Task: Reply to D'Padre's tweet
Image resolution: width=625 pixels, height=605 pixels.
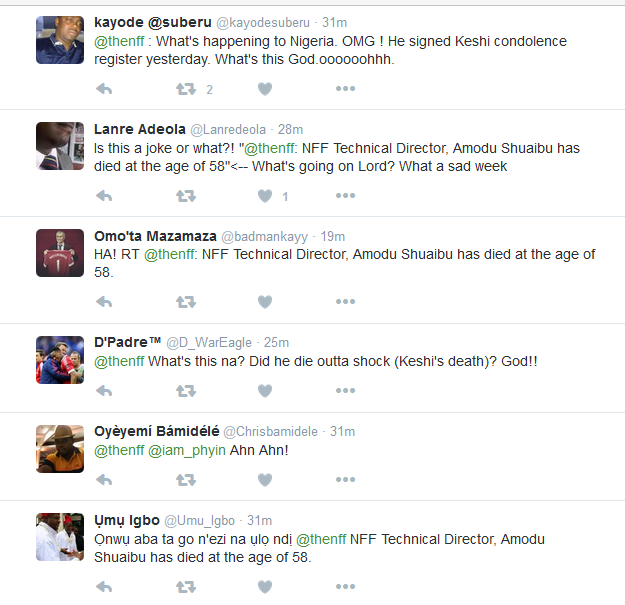Action: [x=104, y=390]
